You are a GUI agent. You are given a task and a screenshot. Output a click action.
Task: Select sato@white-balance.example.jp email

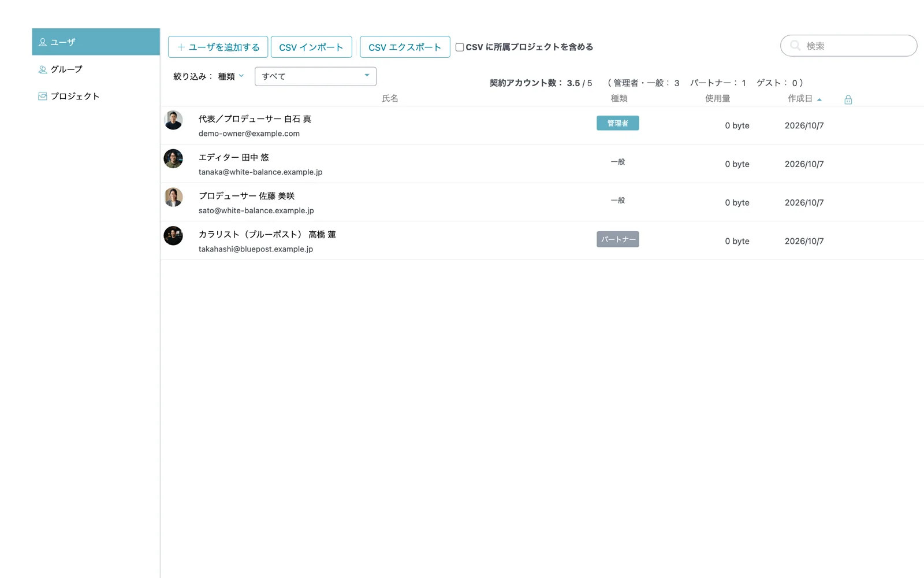[x=256, y=210]
